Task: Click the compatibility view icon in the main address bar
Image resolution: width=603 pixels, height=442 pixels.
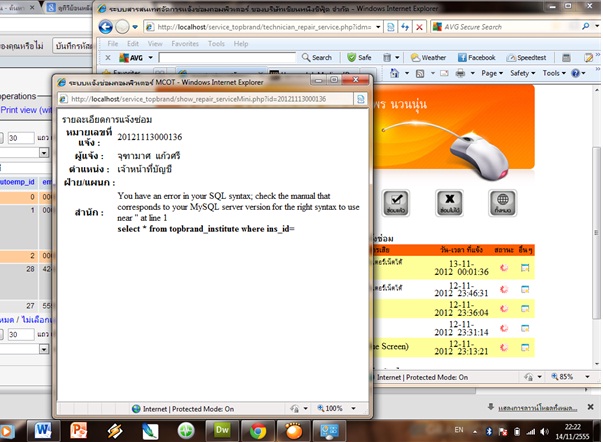Action: coord(391,27)
